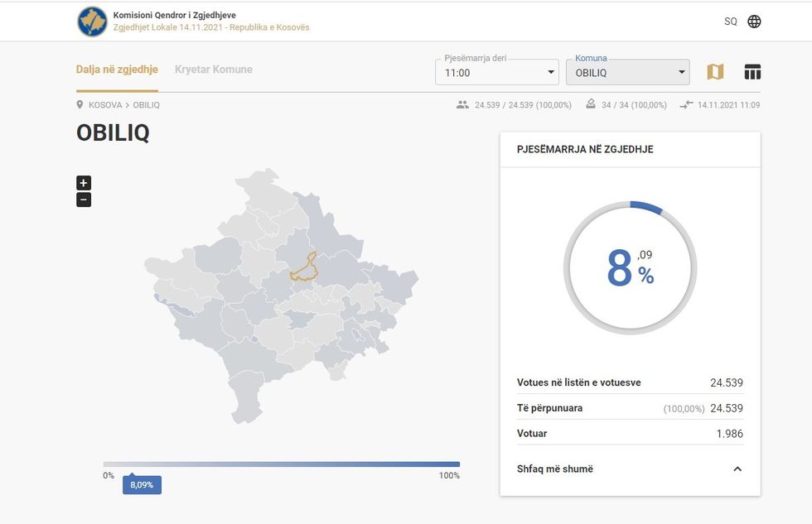Select the Dalja në zgjedhje tab
The image size is (812, 524).
pyautogui.click(x=117, y=70)
